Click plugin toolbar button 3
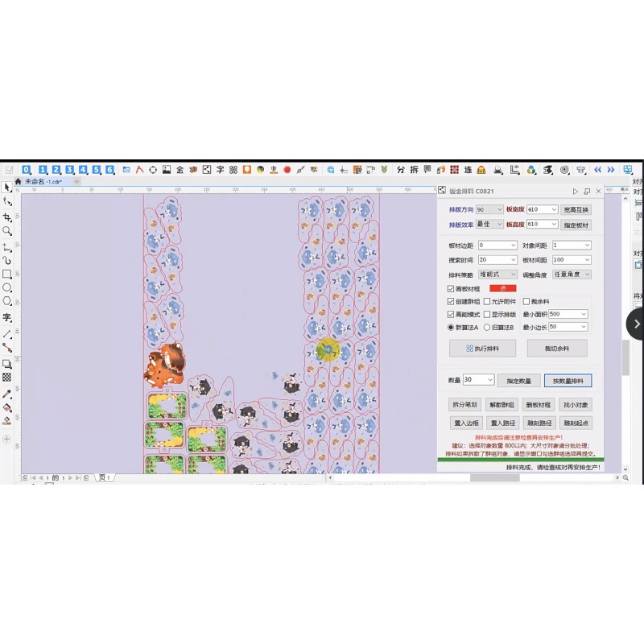This screenshot has width=644, height=644. click(x=69, y=170)
